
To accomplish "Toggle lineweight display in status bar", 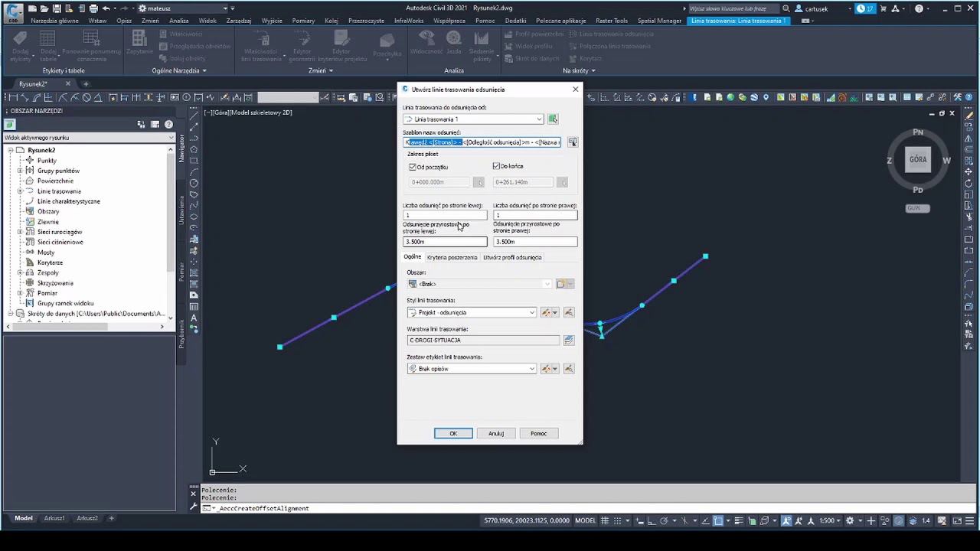I will [739, 520].
